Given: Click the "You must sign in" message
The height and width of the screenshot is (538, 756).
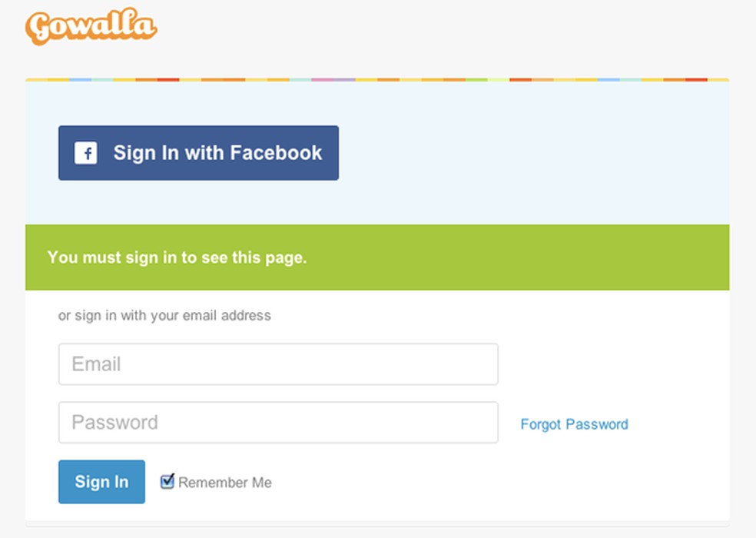Looking at the screenshot, I should [176, 257].
